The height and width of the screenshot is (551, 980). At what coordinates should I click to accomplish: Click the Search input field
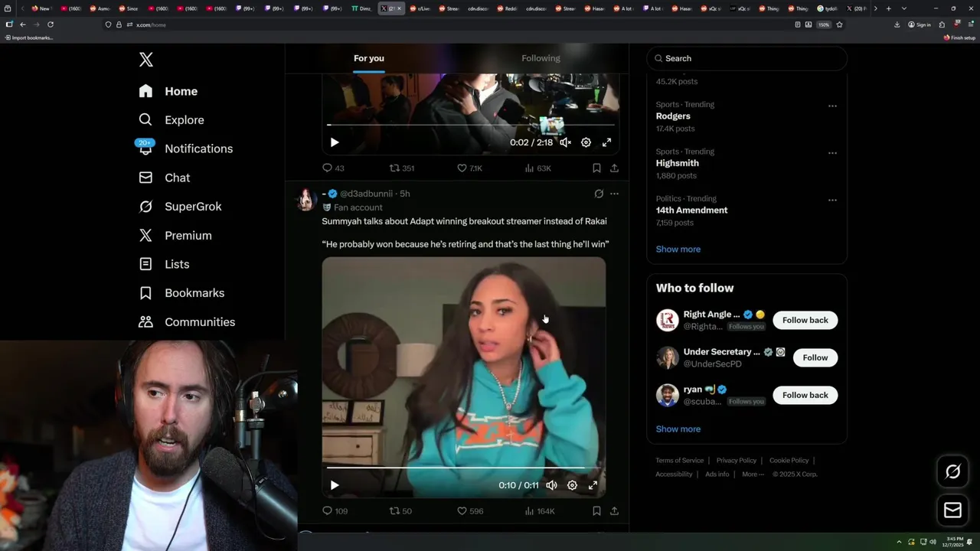point(746,58)
